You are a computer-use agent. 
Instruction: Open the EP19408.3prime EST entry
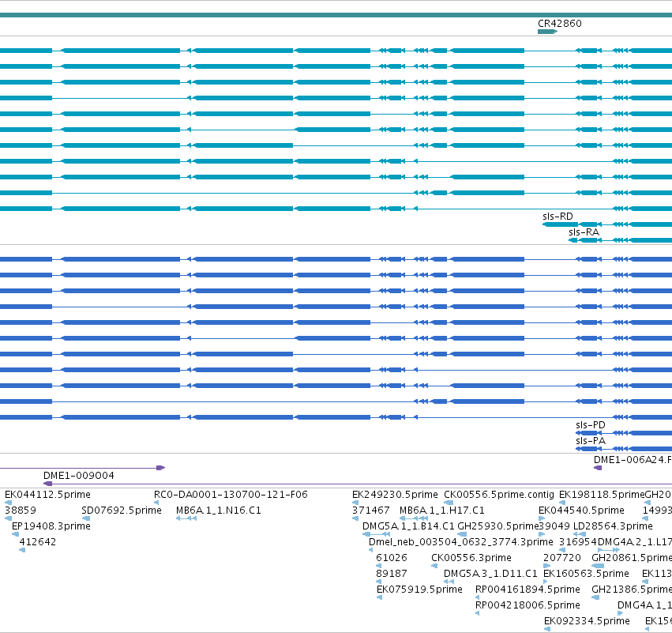pos(51,526)
